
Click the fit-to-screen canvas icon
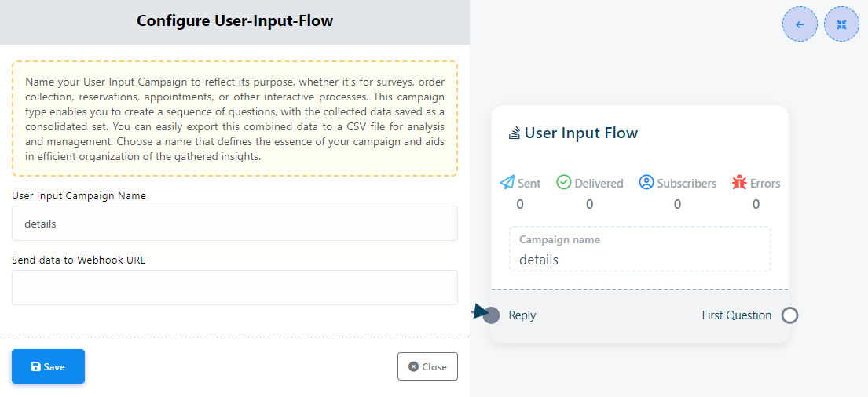(841, 24)
